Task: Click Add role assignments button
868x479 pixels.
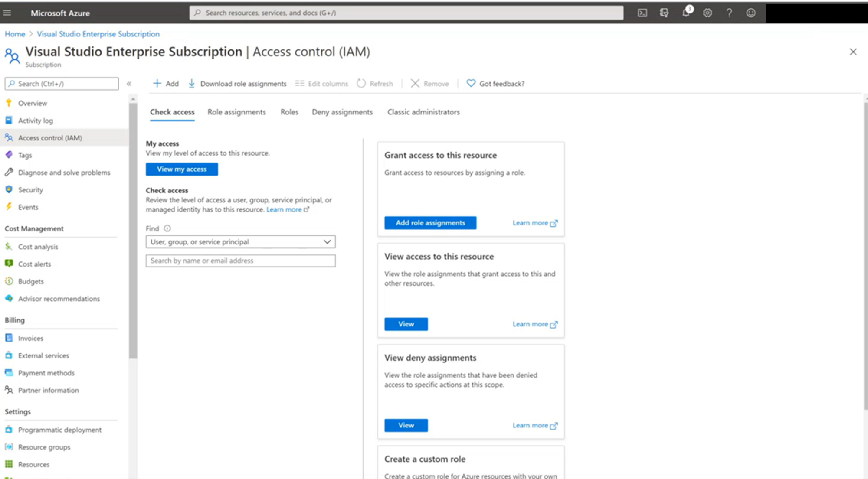Action: click(430, 222)
